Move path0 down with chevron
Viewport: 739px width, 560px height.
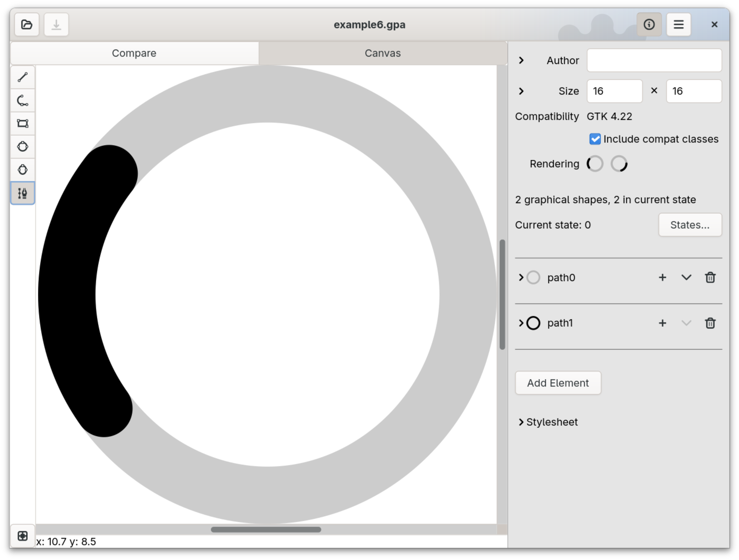pyautogui.click(x=686, y=278)
